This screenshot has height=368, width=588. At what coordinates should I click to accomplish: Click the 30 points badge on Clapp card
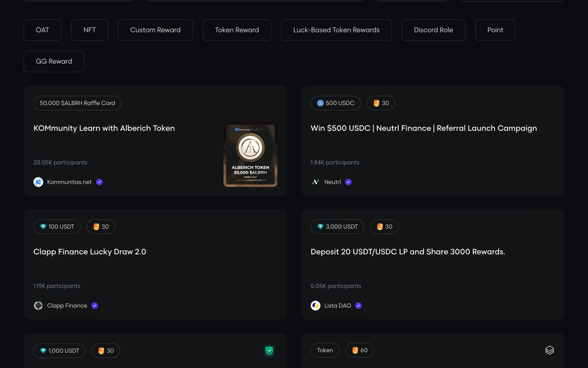pyautogui.click(x=101, y=227)
